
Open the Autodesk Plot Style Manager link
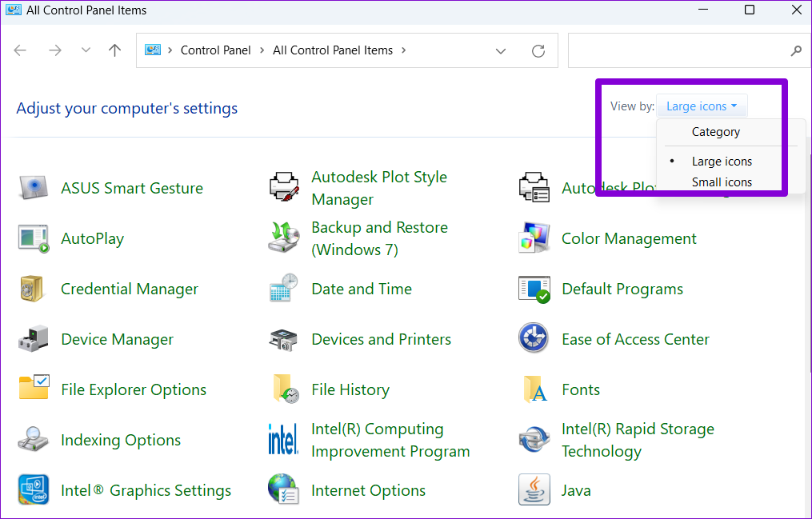pos(379,188)
